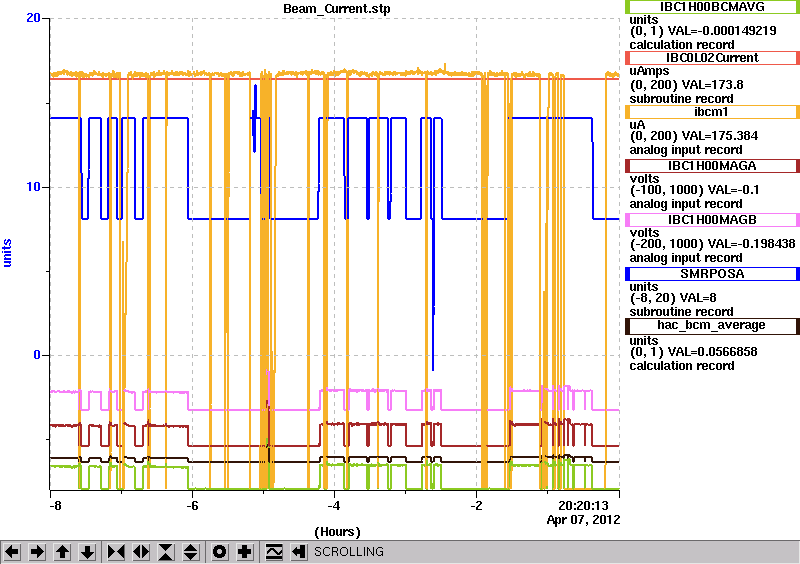Click the text '(-8, 20) VAL=8'
The height and width of the screenshot is (564, 800).
[672, 298]
